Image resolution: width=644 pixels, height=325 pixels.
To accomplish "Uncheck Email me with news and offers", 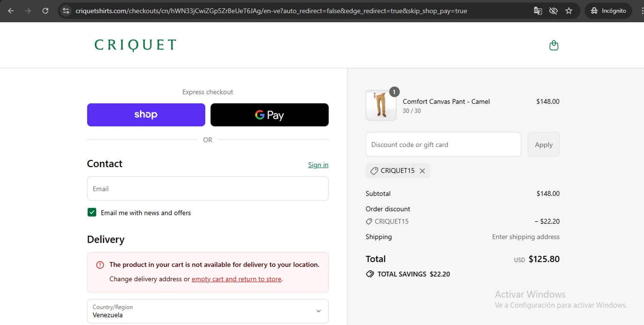I will click(92, 212).
